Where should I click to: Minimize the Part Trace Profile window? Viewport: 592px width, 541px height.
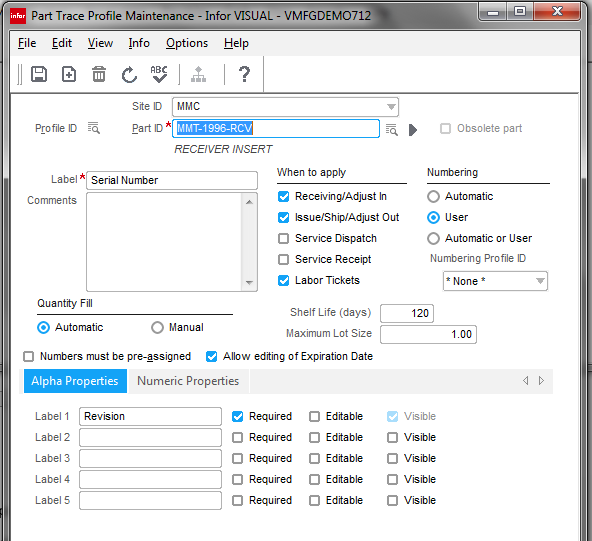click(492, 12)
